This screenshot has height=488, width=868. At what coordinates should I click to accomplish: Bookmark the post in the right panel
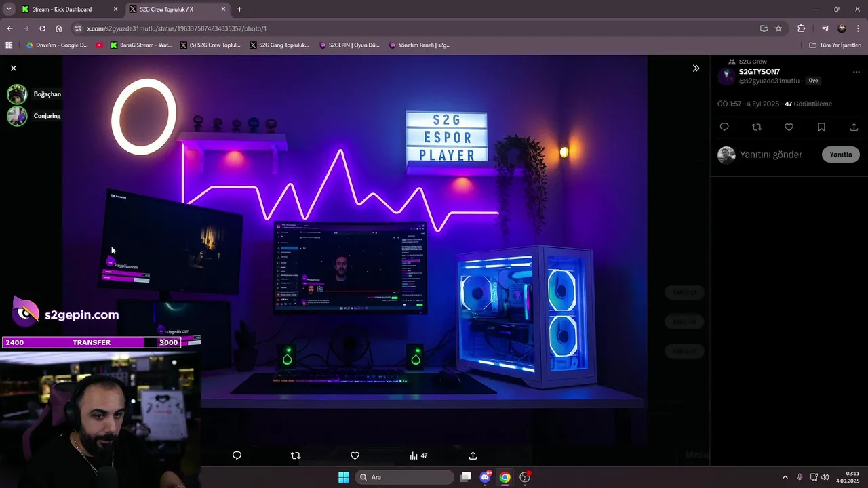[821, 127]
